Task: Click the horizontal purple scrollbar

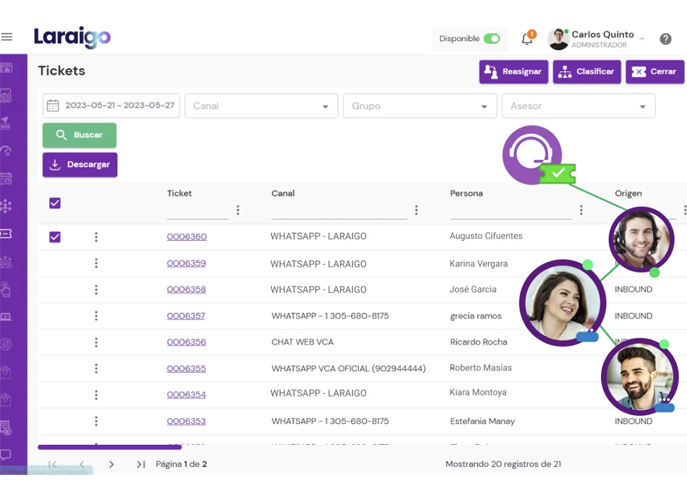Action: [110, 447]
